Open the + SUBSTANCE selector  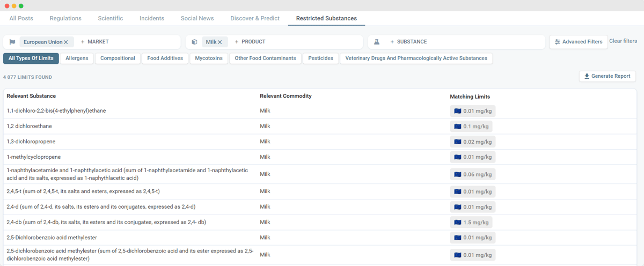tap(408, 42)
